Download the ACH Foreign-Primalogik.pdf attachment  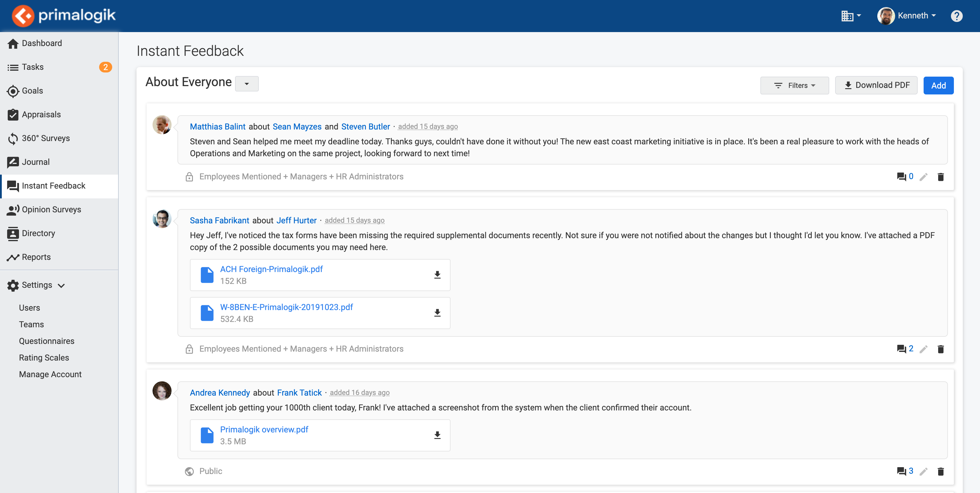point(437,275)
